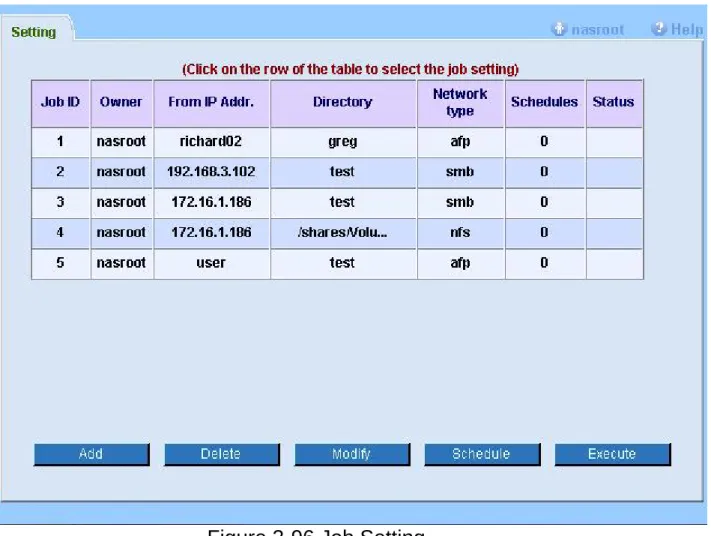This screenshot has width=711, height=536.
Task: Click the From IP Addr. column header
Action: 211,103
